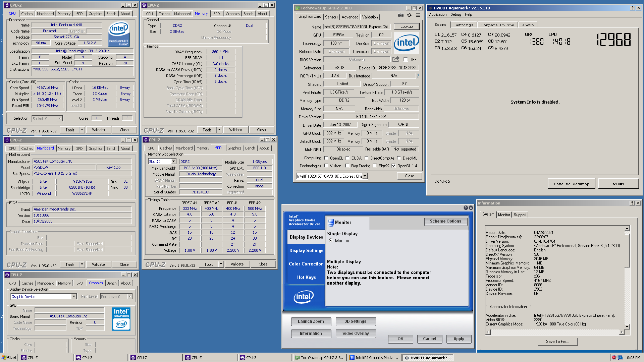644x362 pixels.
Task: Switch to the Support tab in Information window
Action: [520, 215]
